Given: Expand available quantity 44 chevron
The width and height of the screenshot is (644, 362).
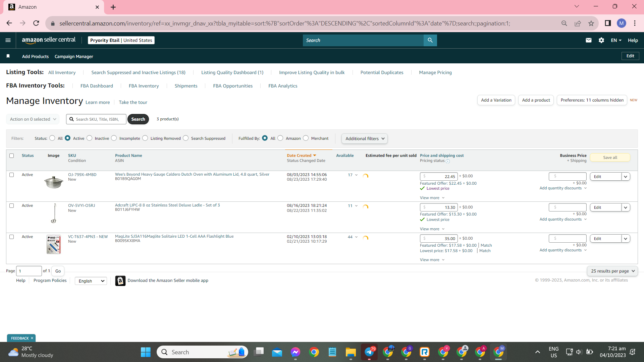Looking at the screenshot, I should click(x=356, y=237).
